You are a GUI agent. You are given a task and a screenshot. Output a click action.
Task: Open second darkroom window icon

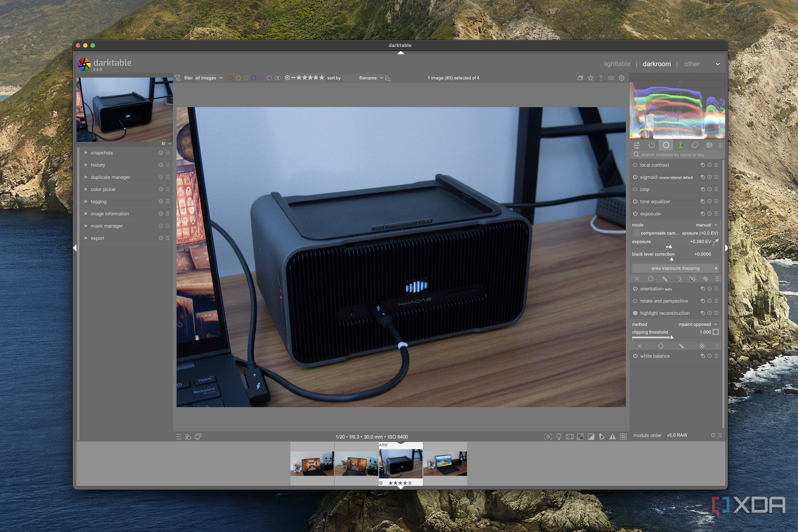point(198,437)
